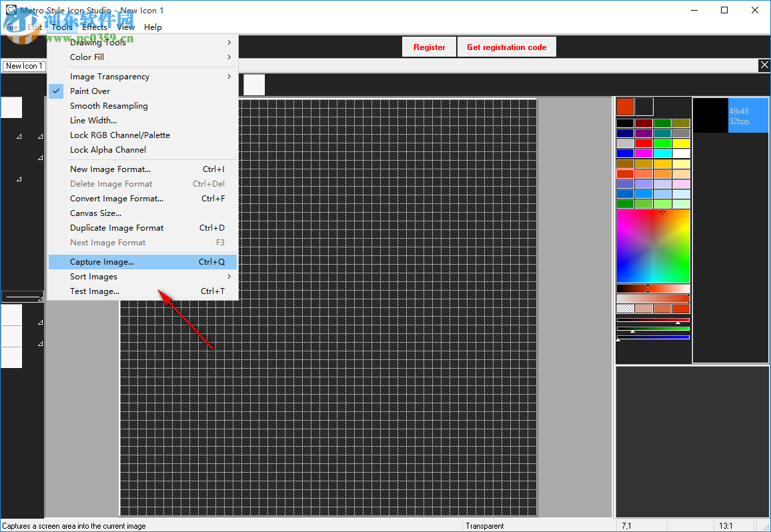
Task: Set the green channel slider
Action: (x=653, y=329)
